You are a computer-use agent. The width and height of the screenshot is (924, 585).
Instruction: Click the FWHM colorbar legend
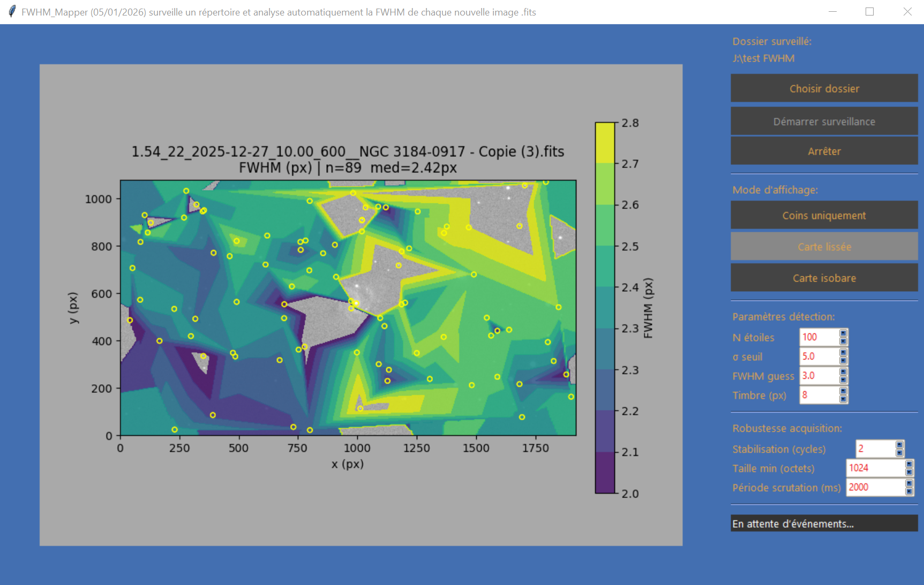click(x=605, y=308)
